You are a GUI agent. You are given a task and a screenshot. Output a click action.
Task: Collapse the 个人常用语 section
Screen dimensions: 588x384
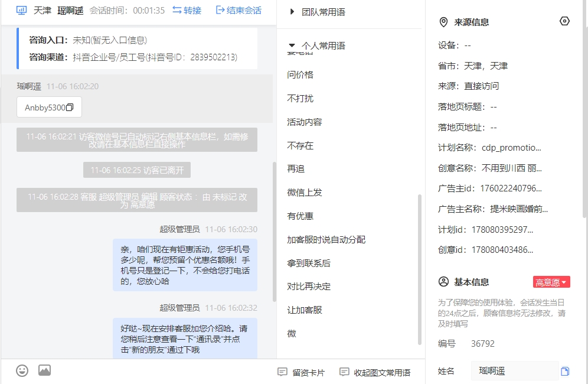pyautogui.click(x=318, y=45)
